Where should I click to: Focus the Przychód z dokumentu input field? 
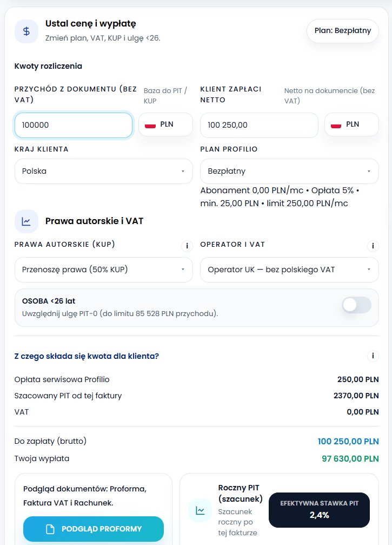(74, 125)
